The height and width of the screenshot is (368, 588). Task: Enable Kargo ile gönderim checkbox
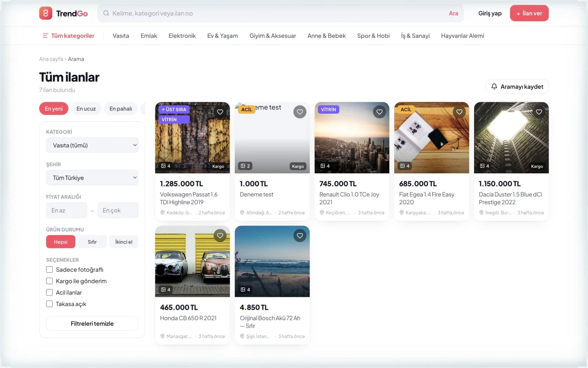(49, 281)
